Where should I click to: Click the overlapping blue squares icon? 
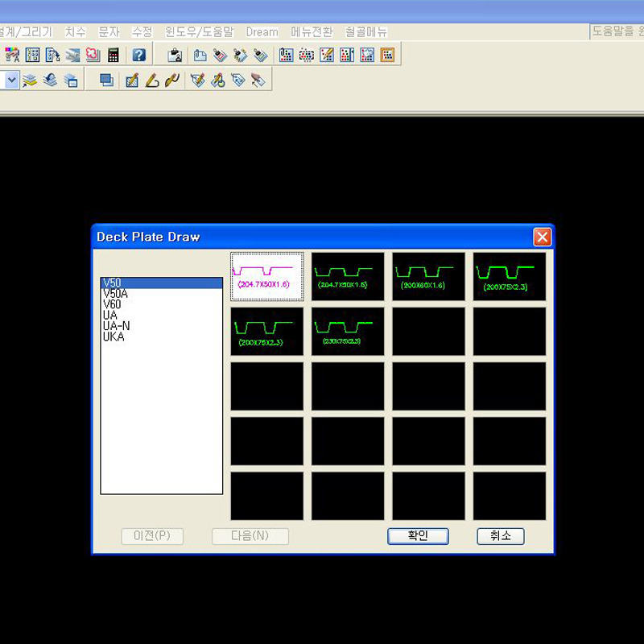[106, 80]
